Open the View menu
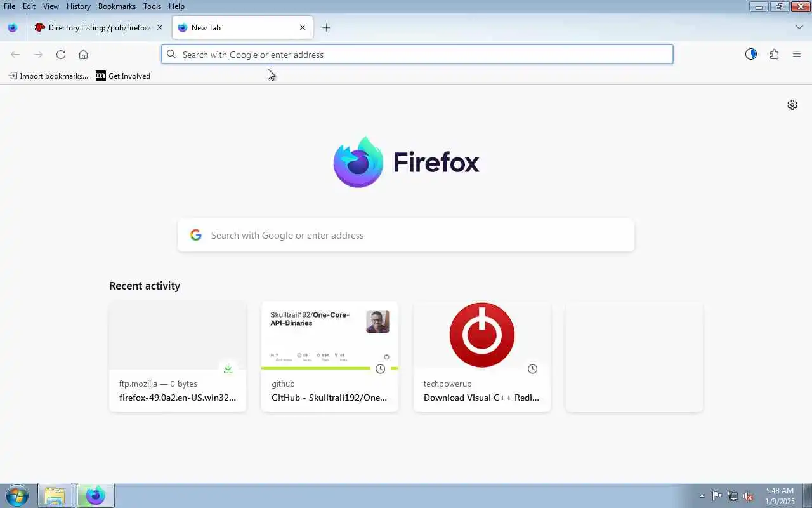 pos(51,6)
